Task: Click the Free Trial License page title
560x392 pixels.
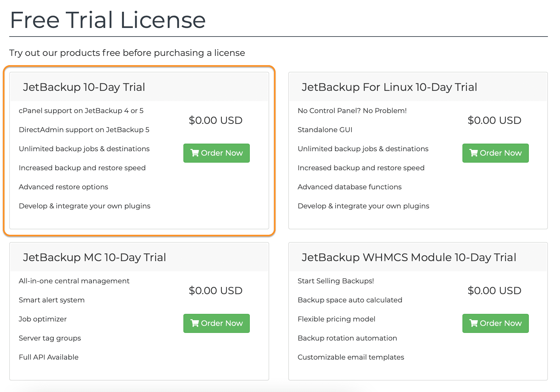Action: coord(108,20)
